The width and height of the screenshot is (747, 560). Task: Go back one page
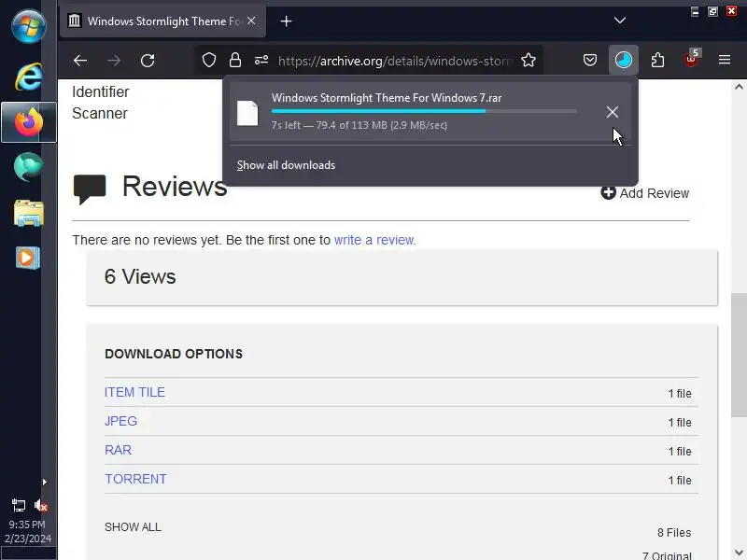[x=80, y=61]
